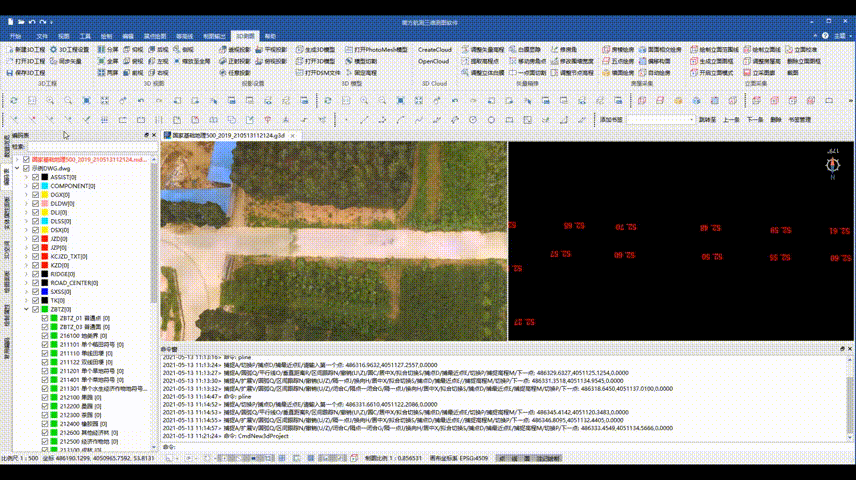Uncheck the ASSIST[0] layer checkbox
This screenshot has height=480, width=856.
tap(35, 177)
